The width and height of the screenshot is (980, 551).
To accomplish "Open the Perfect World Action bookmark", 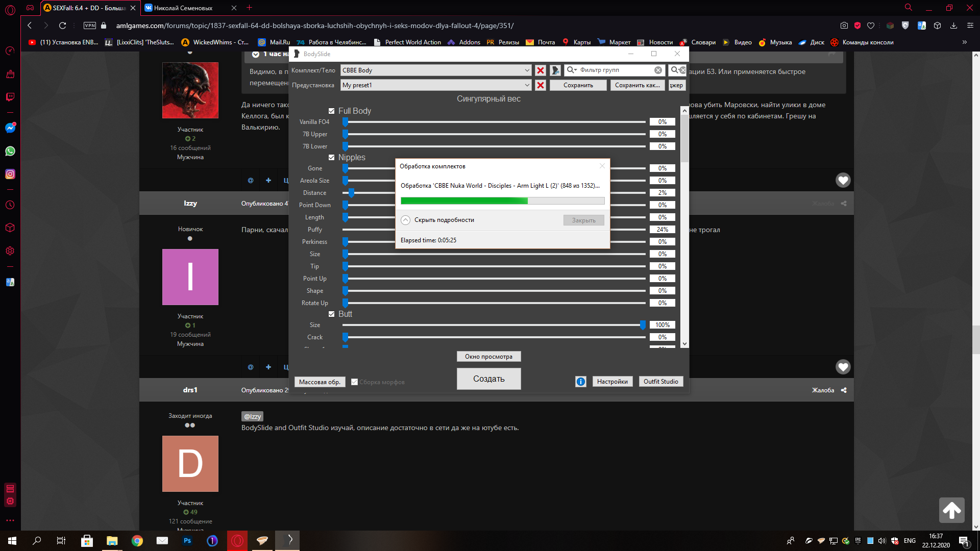I will pos(412,42).
